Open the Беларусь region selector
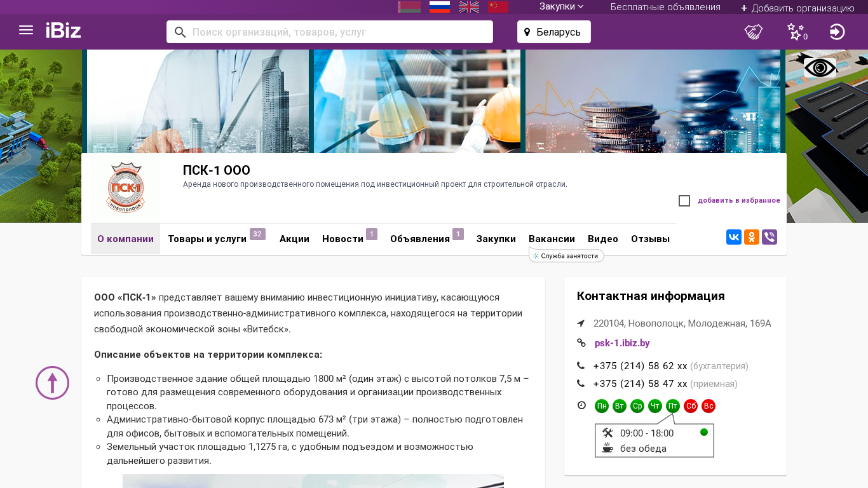 [554, 32]
